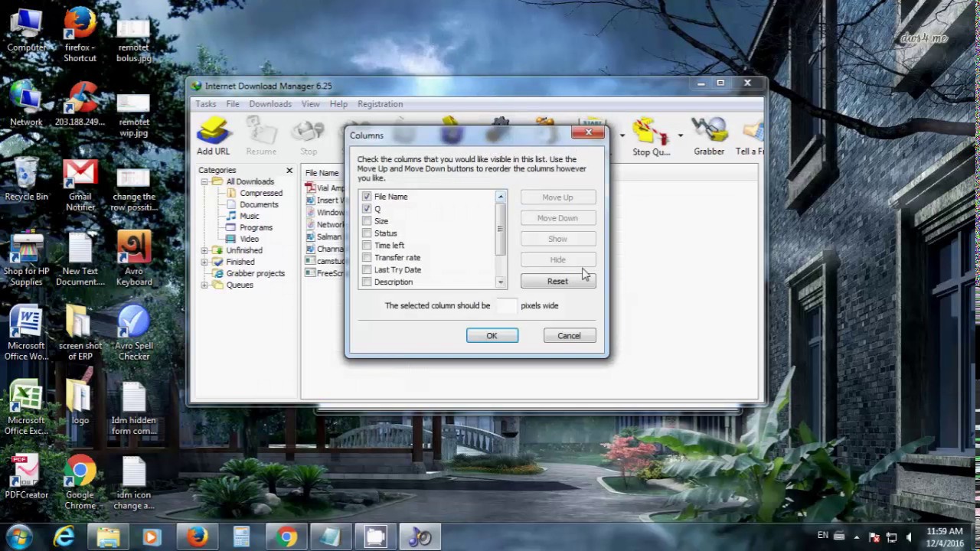Viewport: 980px width, 551px height.
Task: Click the Hide button in Columns dialog
Action: pyautogui.click(x=557, y=260)
